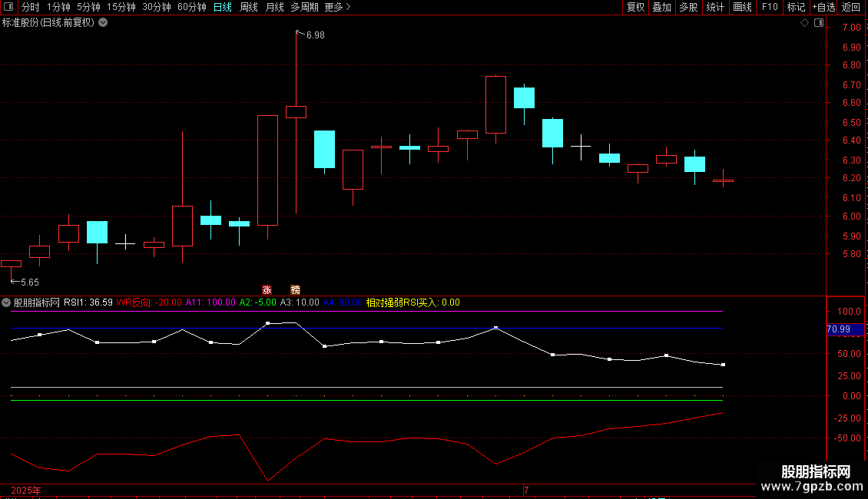Click the 6.98 high price label

(316, 35)
